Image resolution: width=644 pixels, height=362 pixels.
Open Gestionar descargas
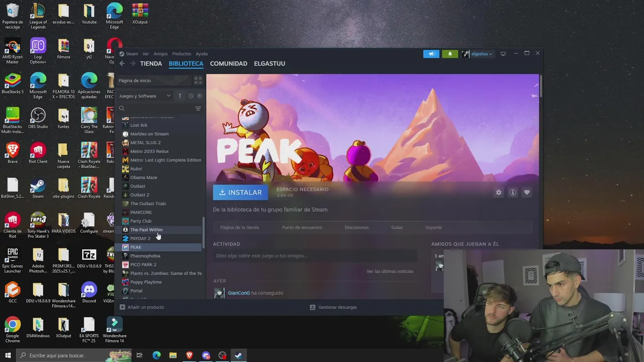pyautogui.click(x=333, y=307)
